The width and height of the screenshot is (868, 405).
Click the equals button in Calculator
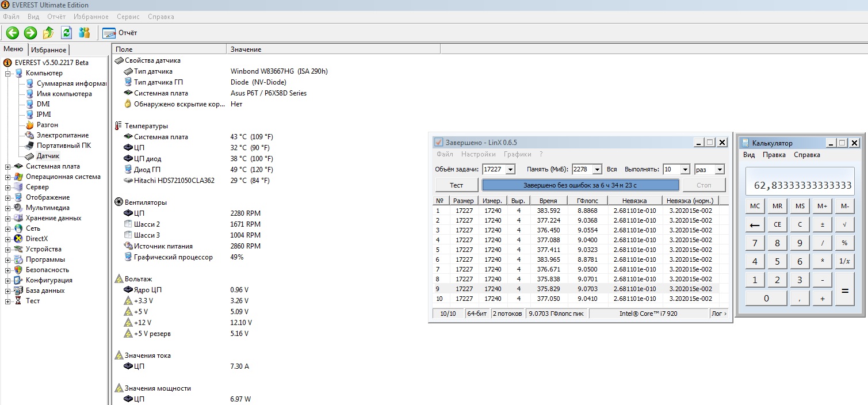[844, 289]
